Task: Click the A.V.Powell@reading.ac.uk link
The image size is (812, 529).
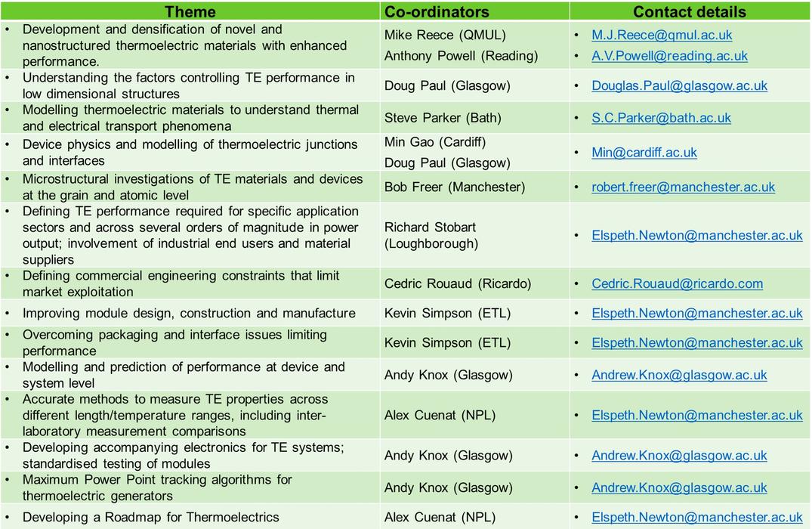Action: click(669, 55)
